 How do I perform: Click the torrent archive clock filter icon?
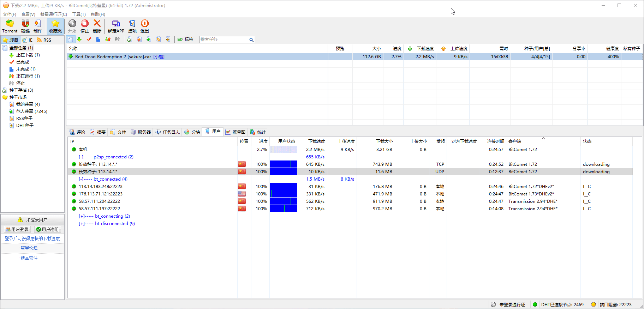130,40
